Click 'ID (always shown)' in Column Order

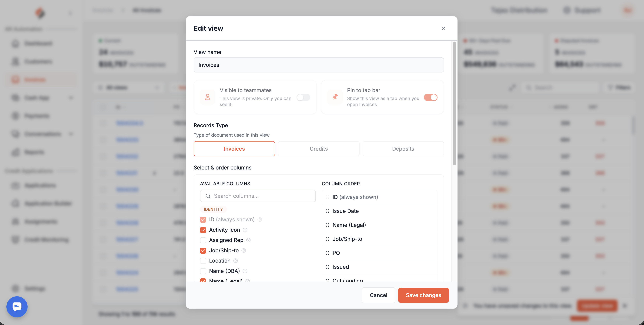(x=355, y=197)
